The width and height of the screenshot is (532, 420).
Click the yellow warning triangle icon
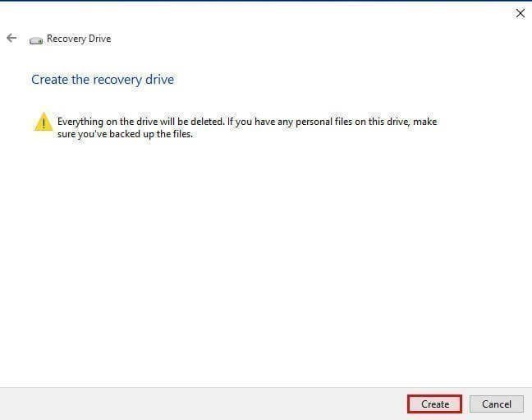click(x=44, y=122)
